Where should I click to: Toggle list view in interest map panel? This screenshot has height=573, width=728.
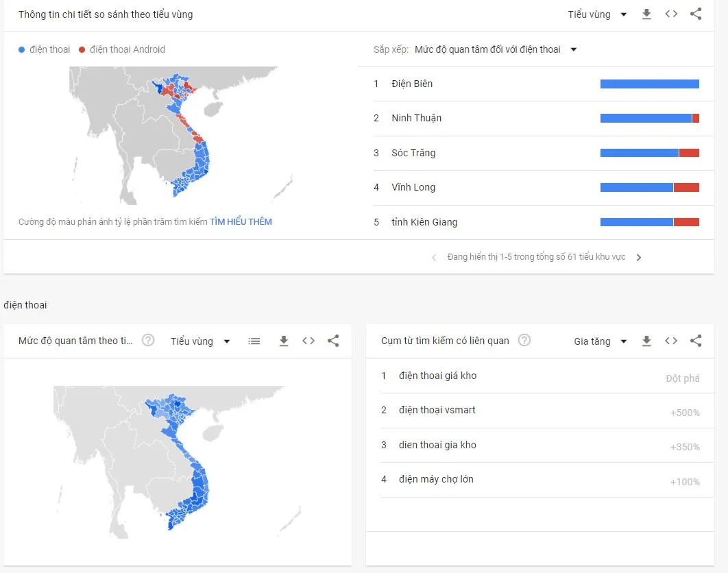point(254,341)
